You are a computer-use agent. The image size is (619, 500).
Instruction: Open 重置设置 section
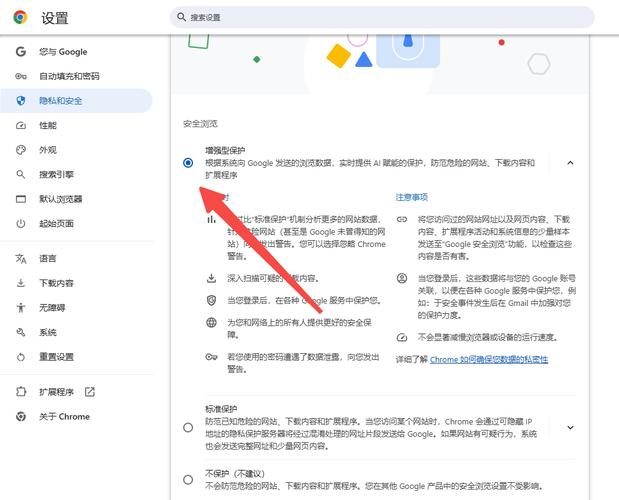76,357
